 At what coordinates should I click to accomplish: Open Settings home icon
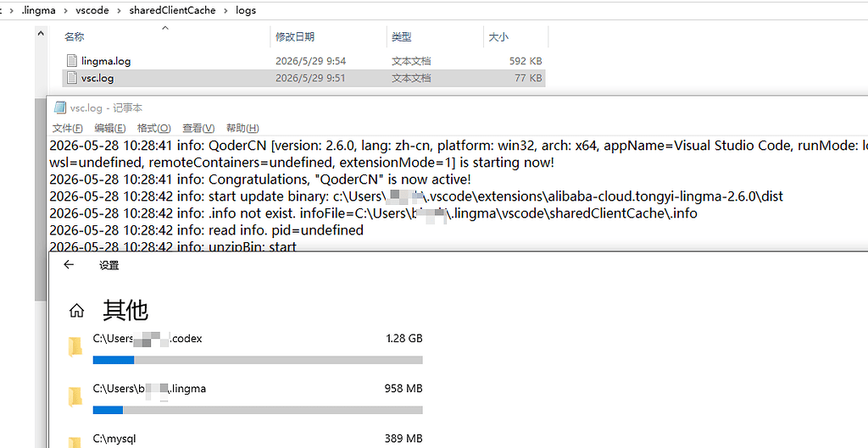coord(76,311)
